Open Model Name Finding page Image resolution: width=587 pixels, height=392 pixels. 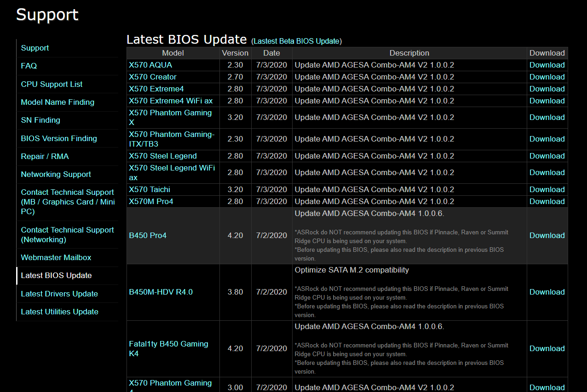pos(58,102)
